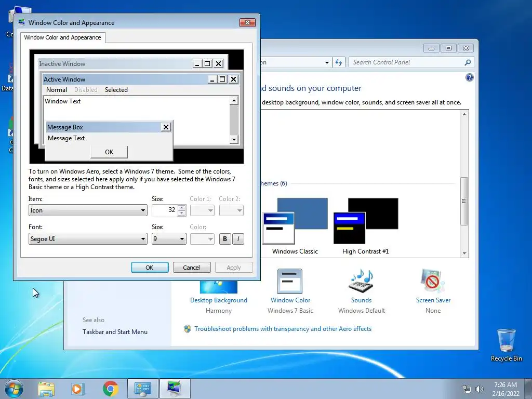Click the search magnifier icon in Control Panel
Screen dimensions: 532x399
tap(468, 62)
